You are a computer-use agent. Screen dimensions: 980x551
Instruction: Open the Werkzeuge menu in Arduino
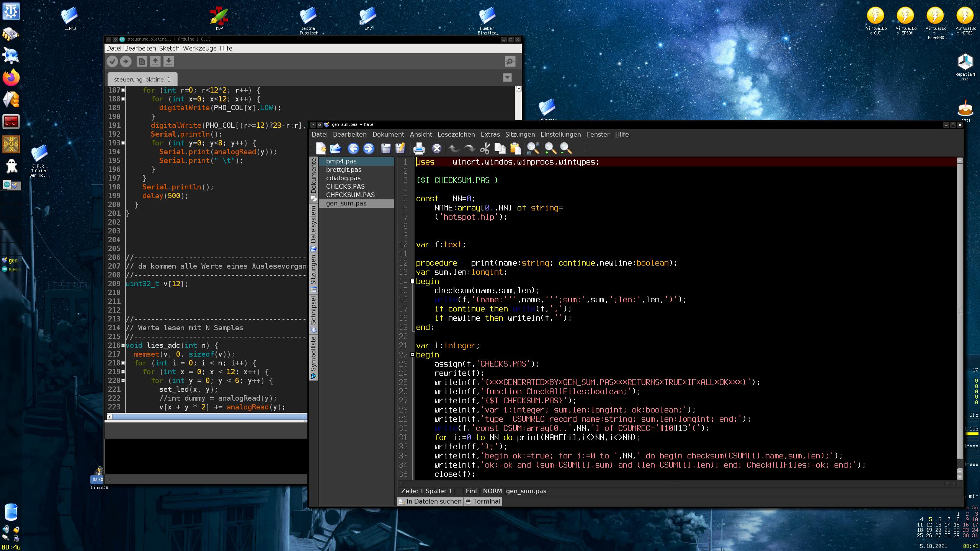(199, 48)
